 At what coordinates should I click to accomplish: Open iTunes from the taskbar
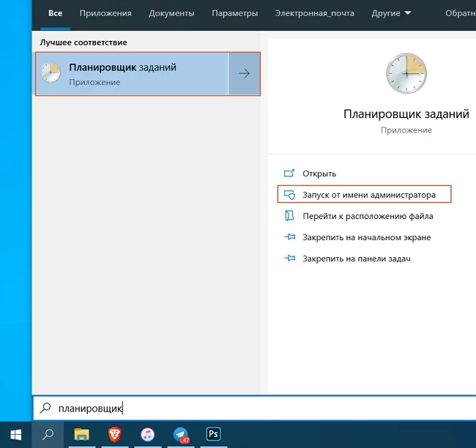pyautogui.click(x=147, y=435)
